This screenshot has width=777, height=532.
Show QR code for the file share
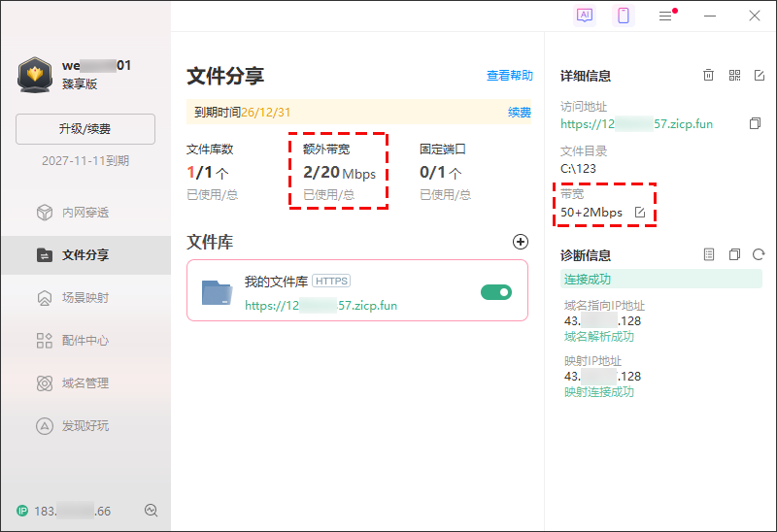click(734, 76)
